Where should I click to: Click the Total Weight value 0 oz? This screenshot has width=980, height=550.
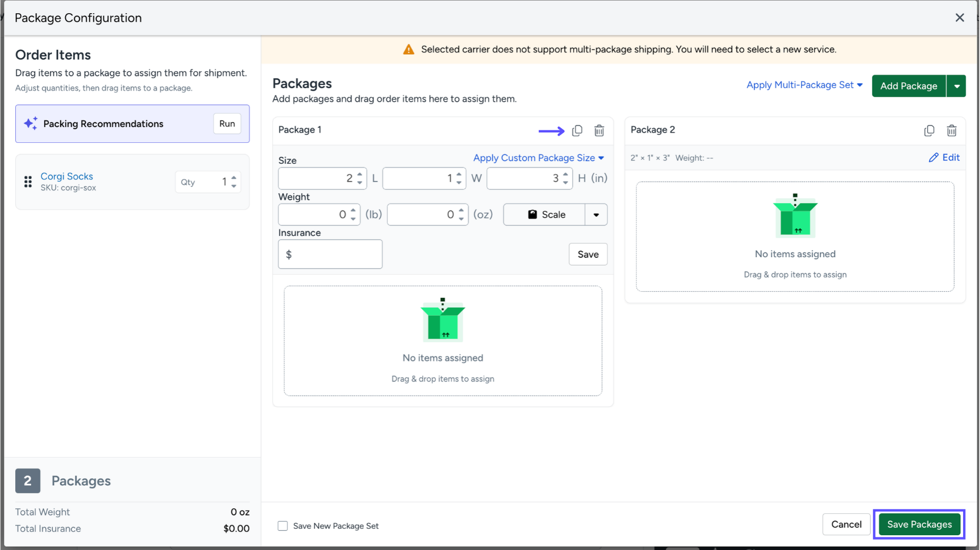point(240,512)
